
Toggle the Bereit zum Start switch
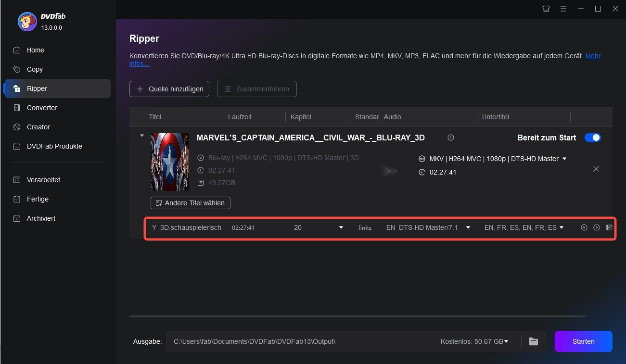pyautogui.click(x=593, y=138)
